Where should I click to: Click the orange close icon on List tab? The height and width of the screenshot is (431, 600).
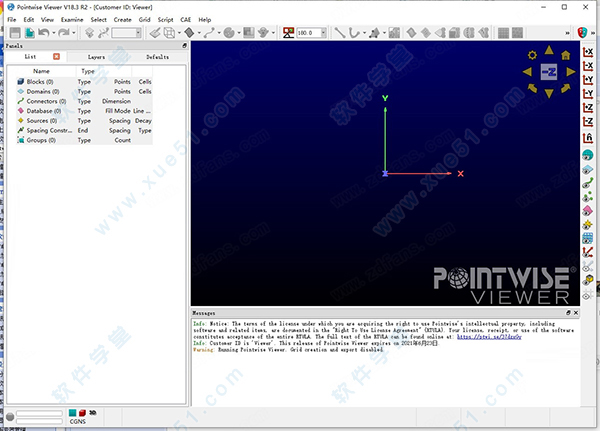pyautogui.click(x=56, y=57)
